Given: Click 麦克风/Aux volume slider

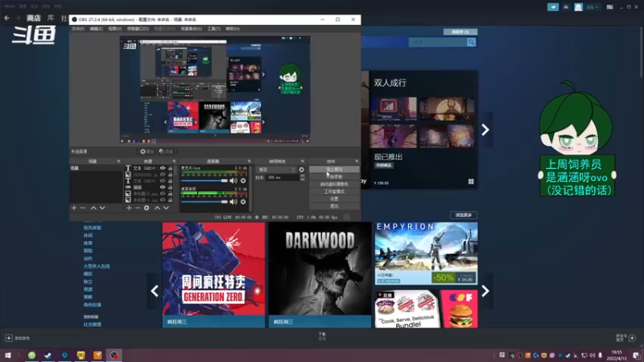Looking at the screenshot, I should tap(204, 180).
